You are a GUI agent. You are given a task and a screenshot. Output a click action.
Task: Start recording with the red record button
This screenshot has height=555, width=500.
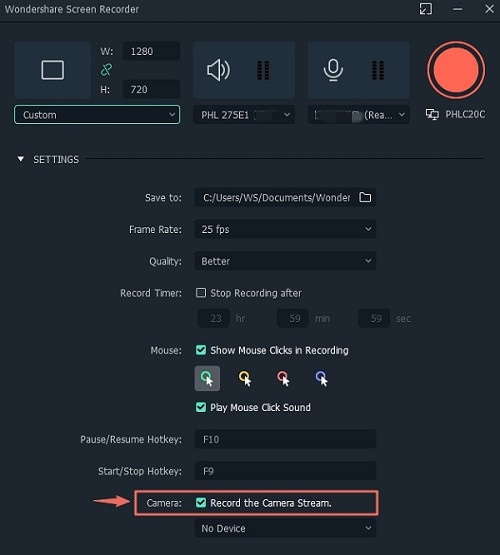(456, 70)
